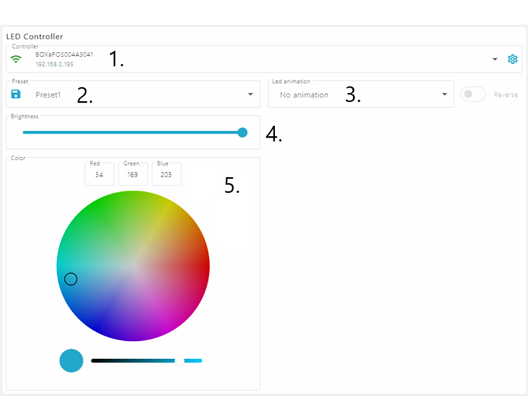Open controller settings with the gear icon
Image resolution: width=528 pixels, height=420 pixels.
512,59
